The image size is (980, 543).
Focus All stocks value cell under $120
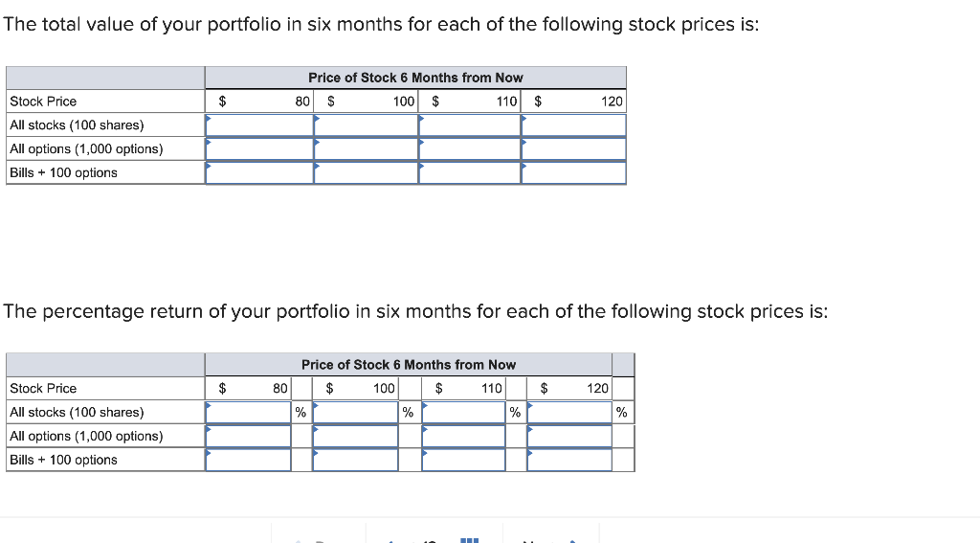click(574, 125)
